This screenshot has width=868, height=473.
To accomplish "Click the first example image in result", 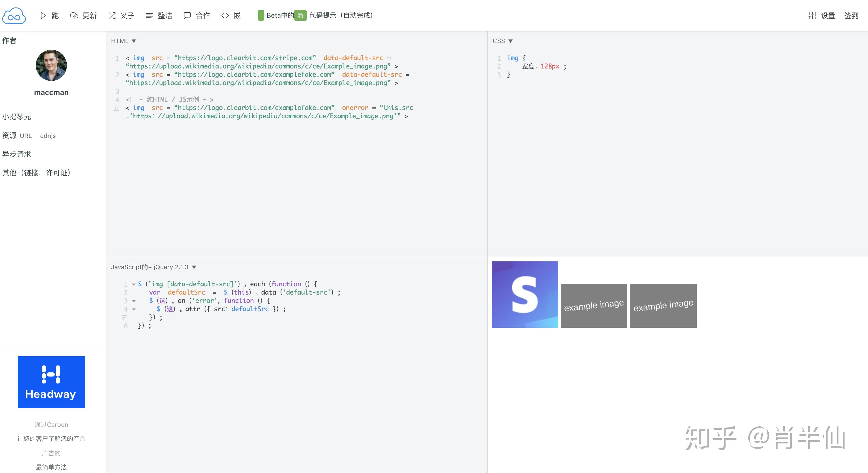I will click(594, 305).
